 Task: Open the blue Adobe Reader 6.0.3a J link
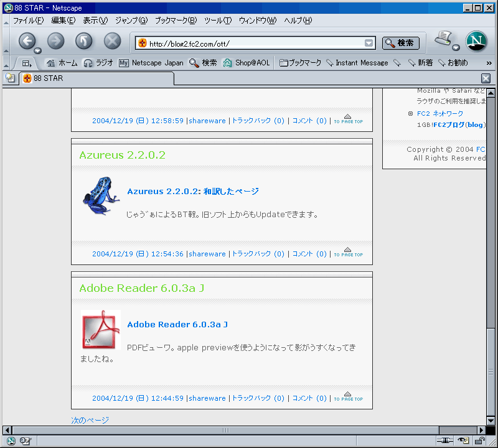pos(177,325)
